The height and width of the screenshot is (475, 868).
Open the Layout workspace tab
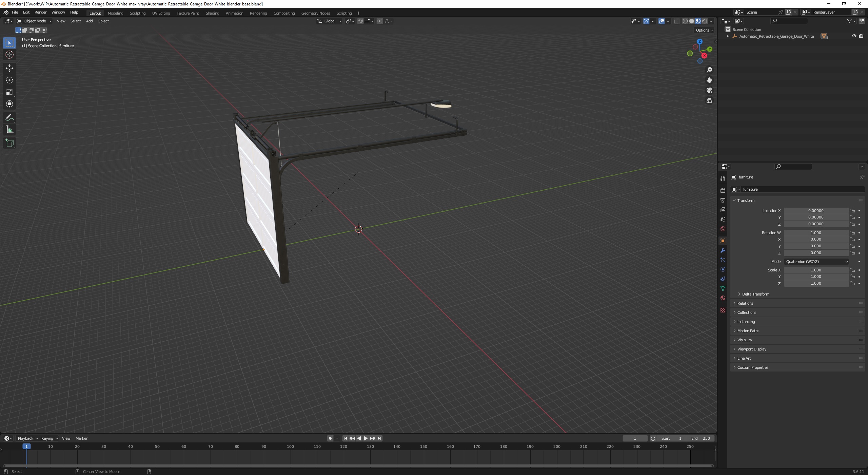pyautogui.click(x=95, y=13)
